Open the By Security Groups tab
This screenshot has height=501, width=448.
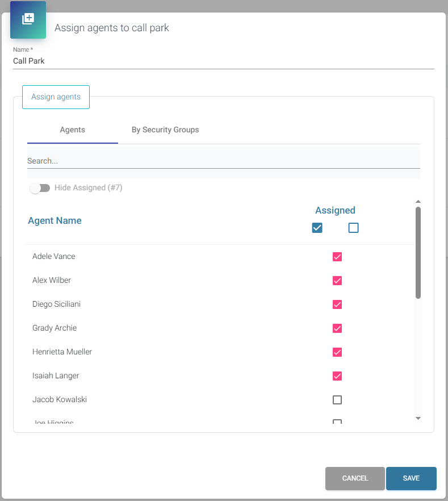point(165,130)
